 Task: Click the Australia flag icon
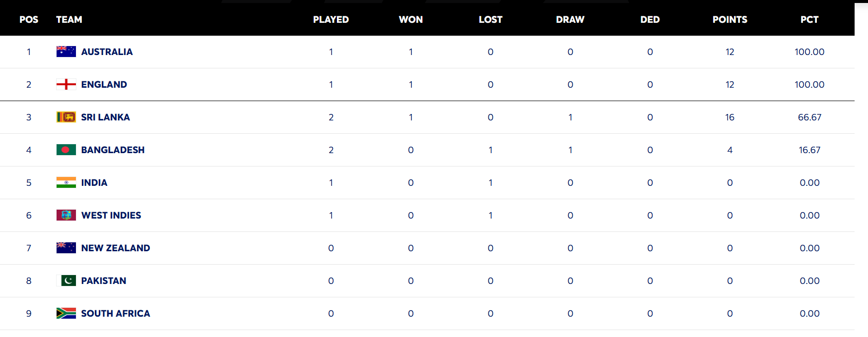point(66,52)
